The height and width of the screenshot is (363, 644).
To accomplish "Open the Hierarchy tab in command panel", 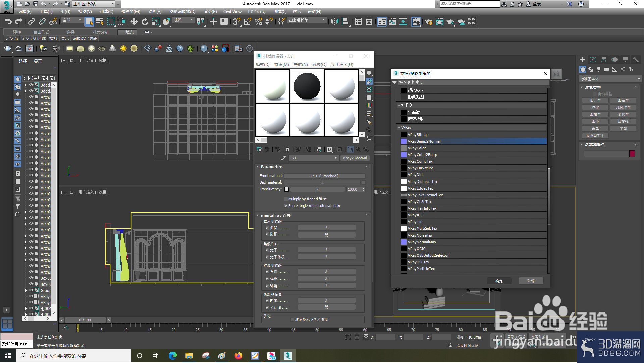I will (x=604, y=60).
